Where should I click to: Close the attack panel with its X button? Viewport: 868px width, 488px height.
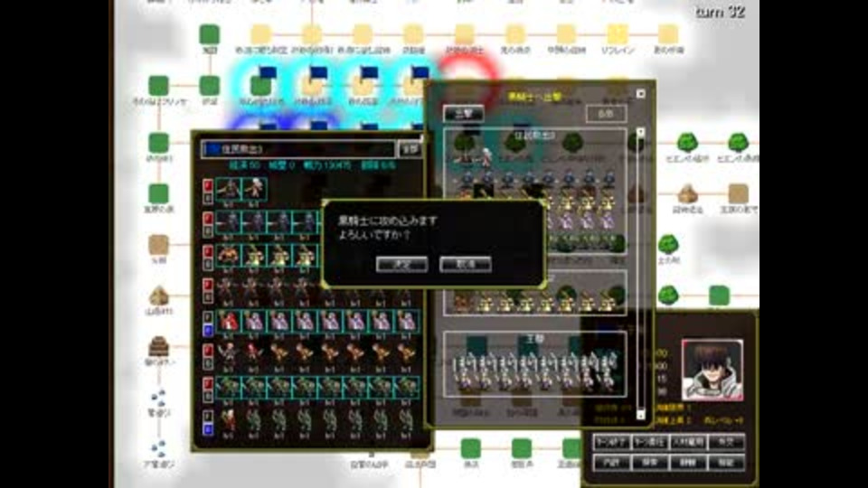640,93
